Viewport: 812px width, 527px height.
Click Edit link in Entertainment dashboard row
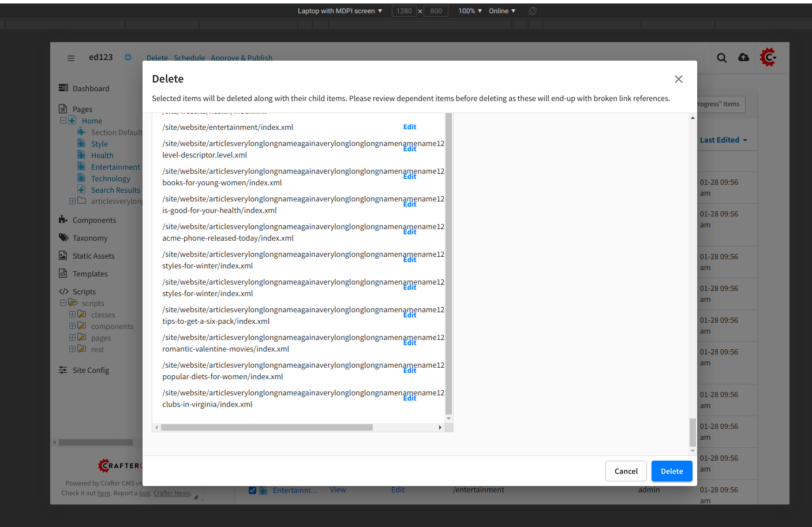(x=398, y=490)
